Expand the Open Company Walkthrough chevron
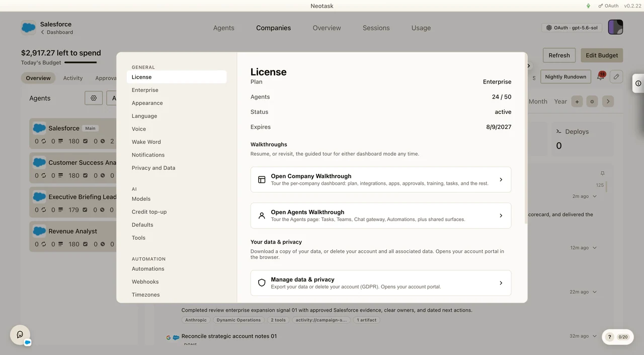Screen dimensions: 644x355 [501, 180]
